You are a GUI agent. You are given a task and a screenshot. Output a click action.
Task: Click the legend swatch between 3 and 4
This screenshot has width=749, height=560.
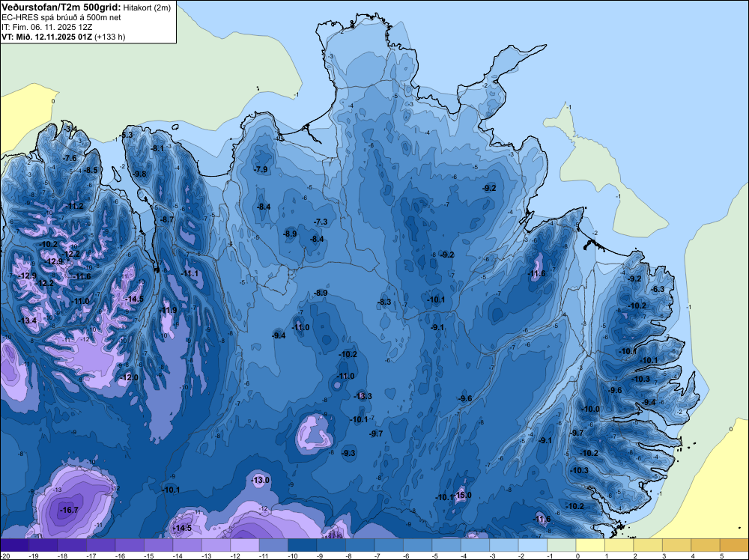[x=677, y=545]
